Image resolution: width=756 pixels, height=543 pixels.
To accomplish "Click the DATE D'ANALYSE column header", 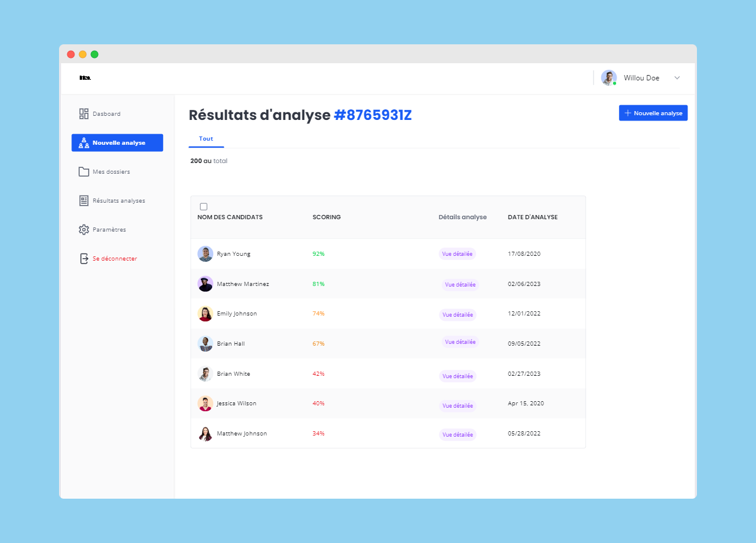I will (533, 217).
